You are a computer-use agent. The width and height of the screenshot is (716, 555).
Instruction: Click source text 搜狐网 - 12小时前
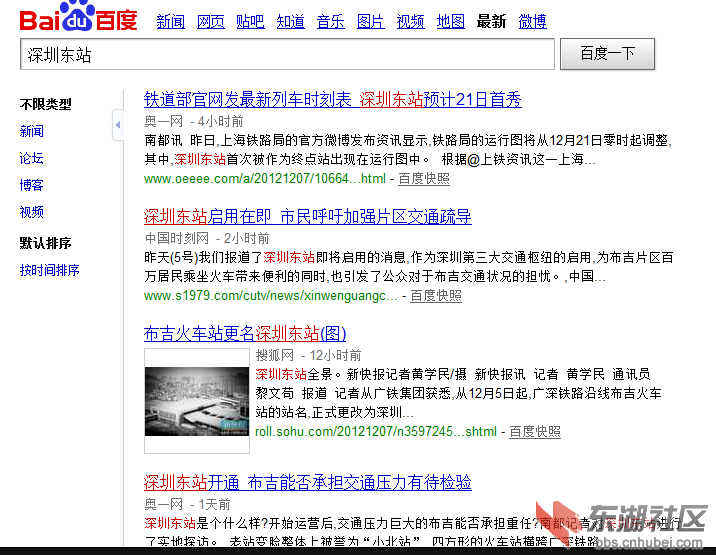pyautogui.click(x=308, y=355)
